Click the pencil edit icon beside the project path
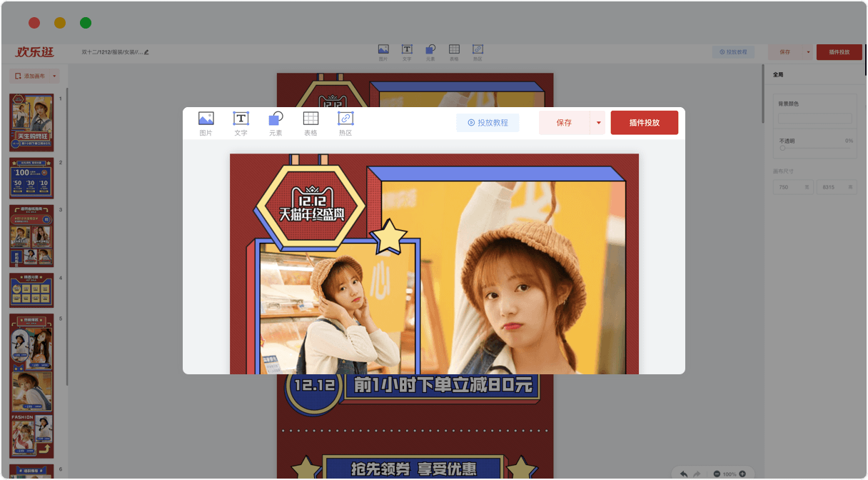The height and width of the screenshot is (480, 868). 146,52
